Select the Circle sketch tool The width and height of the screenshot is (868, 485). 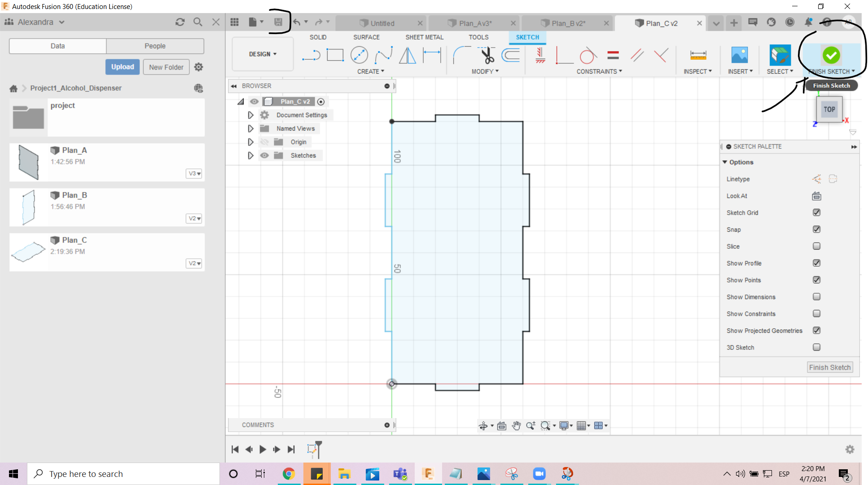click(x=358, y=55)
